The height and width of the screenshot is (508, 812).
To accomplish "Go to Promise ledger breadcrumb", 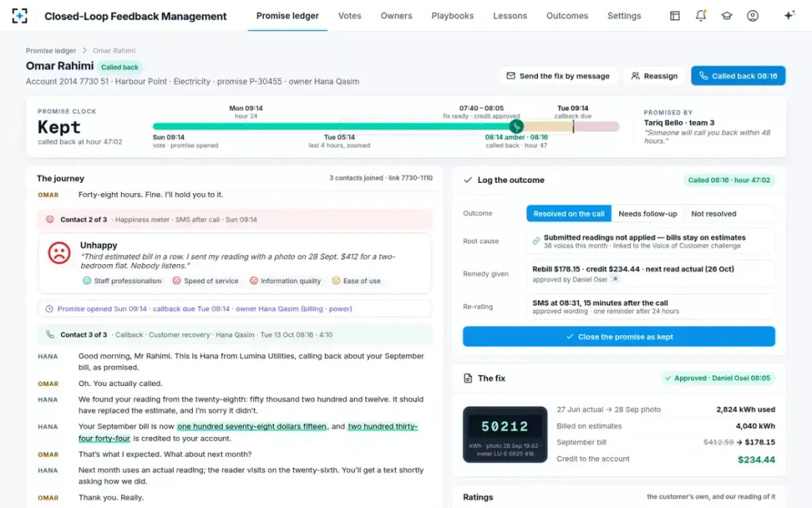I will click(x=51, y=51).
